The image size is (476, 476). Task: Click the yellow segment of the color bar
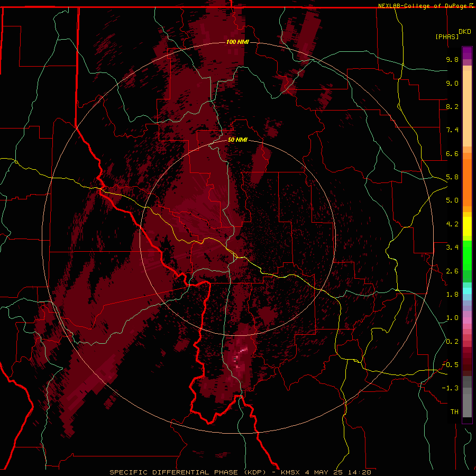[x=467, y=226]
